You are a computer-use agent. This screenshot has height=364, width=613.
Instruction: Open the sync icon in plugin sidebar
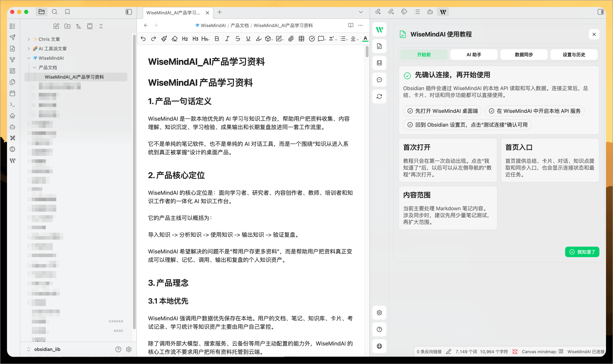point(379,96)
